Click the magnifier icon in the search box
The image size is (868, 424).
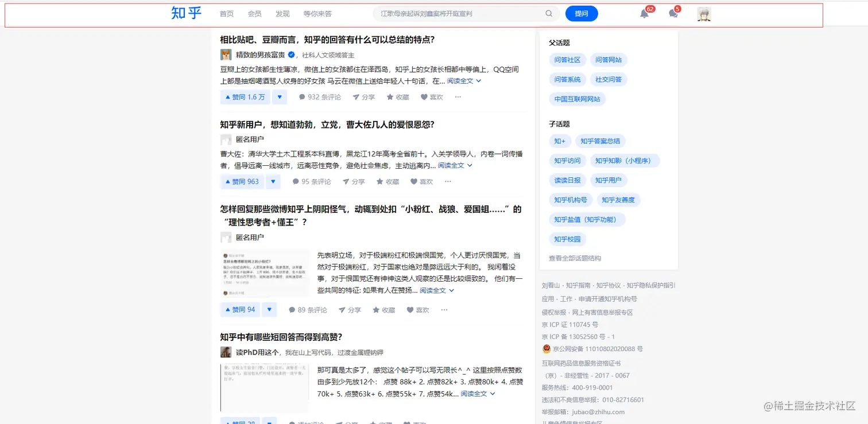[549, 14]
